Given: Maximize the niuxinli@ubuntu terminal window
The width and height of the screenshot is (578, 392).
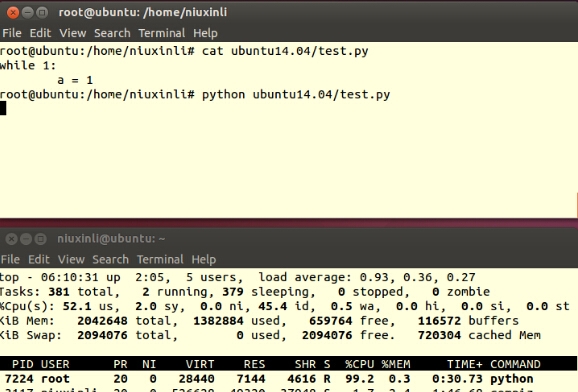Looking at the screenshot, I should point(41,239).
